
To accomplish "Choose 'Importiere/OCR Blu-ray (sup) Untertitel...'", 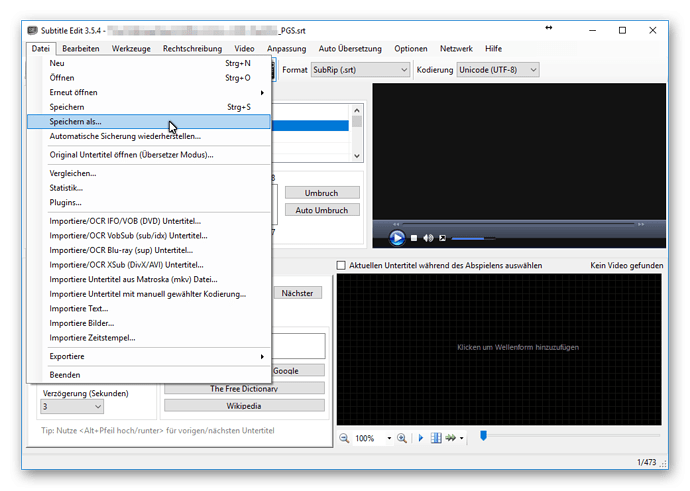I will pos(149,250).
